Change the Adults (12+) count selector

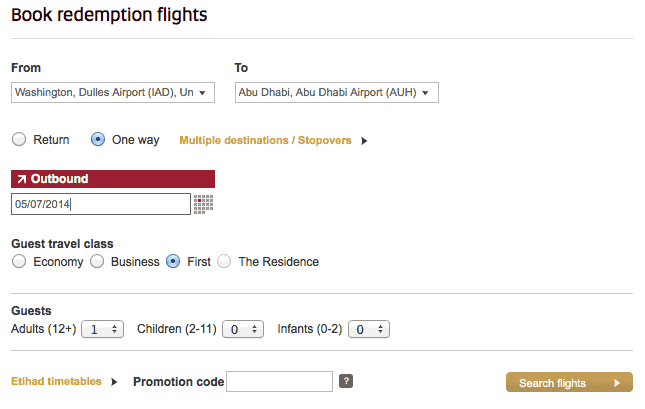pos(102,329)
